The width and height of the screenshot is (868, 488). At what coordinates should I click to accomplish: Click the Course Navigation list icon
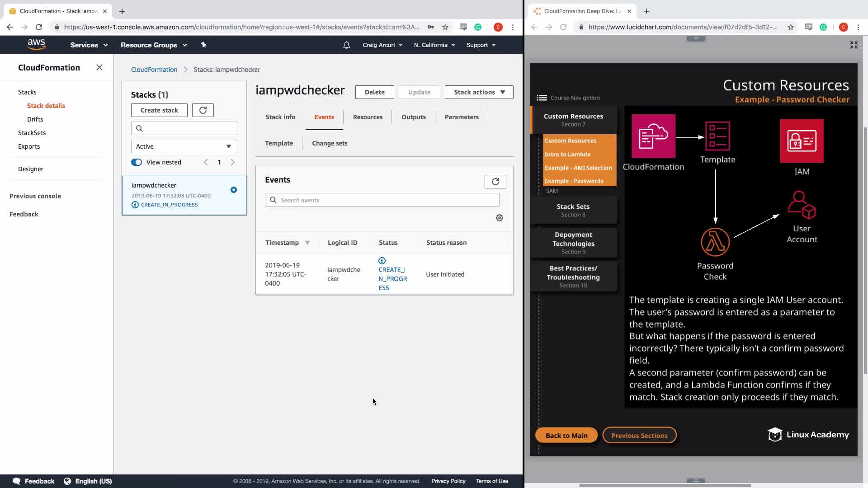[542, 98]
